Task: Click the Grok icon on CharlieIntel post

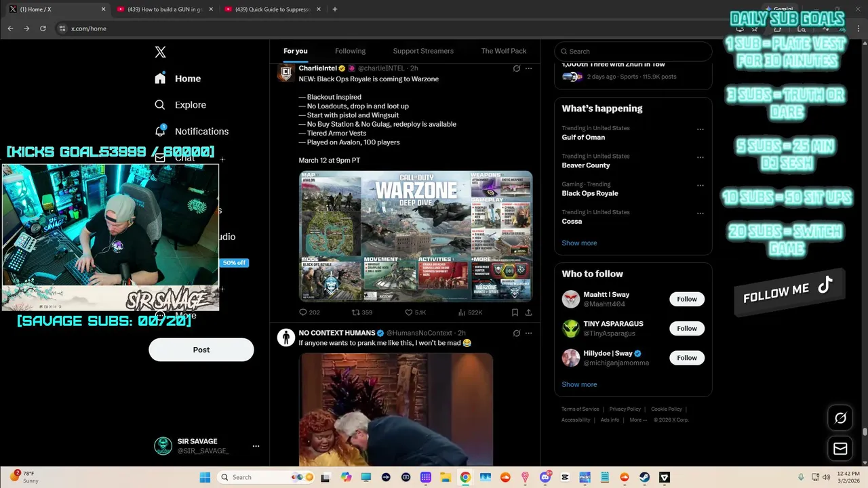Action: click(517, 68)
